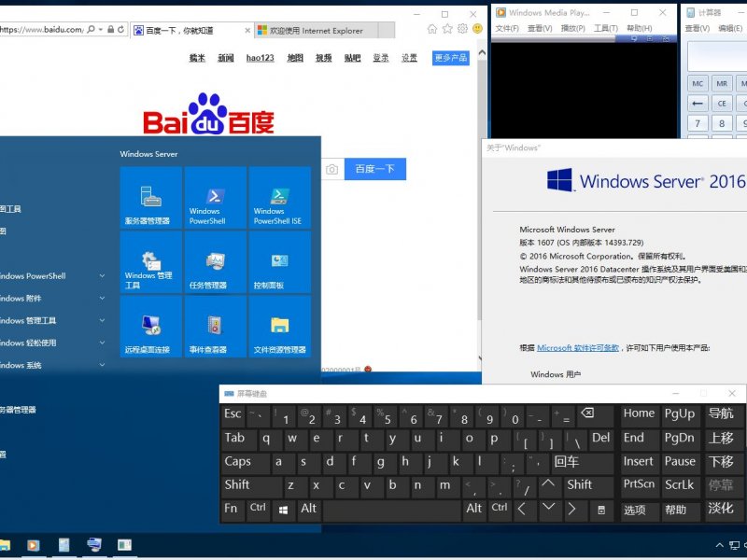Toggle the ScrLk key on the on-screen keyboard
The width and height of the screenshot is (747, 560).
(x=680, y=485)
